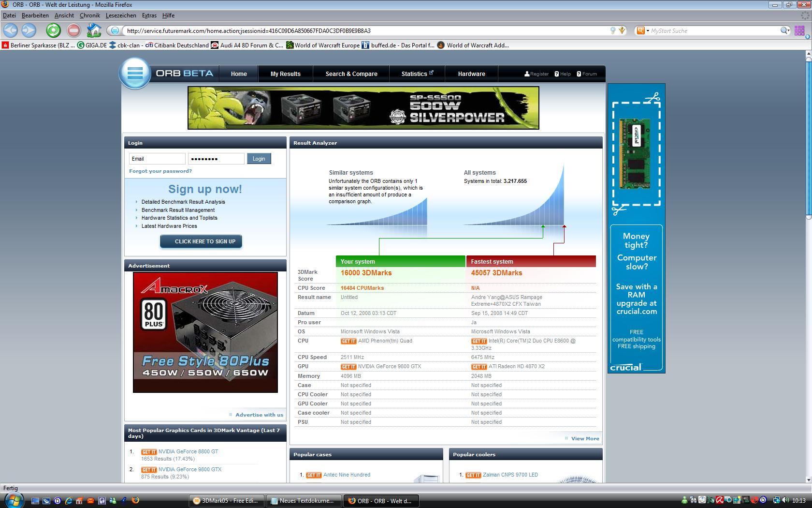
Task: Click the Register link
Action: coord(536,74)
